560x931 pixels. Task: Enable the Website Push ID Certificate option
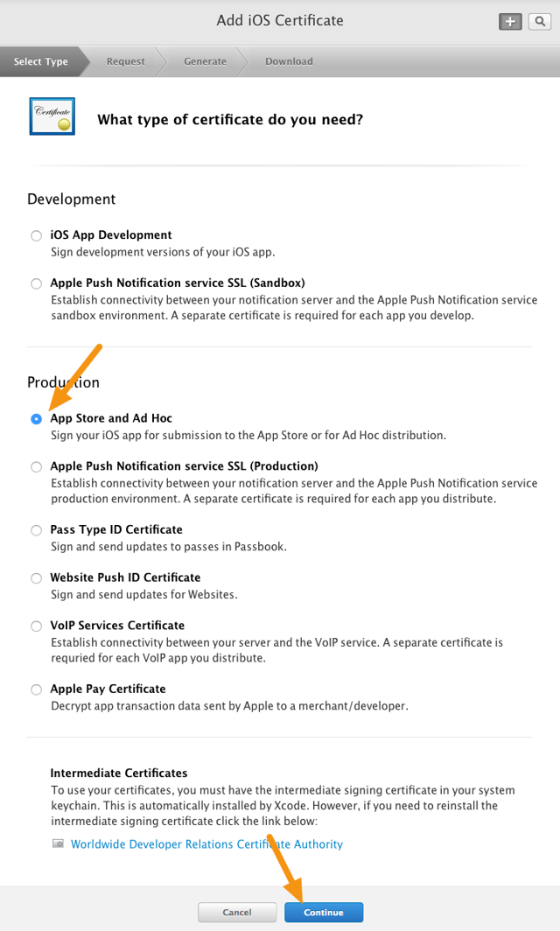click(x=36, y=578)
